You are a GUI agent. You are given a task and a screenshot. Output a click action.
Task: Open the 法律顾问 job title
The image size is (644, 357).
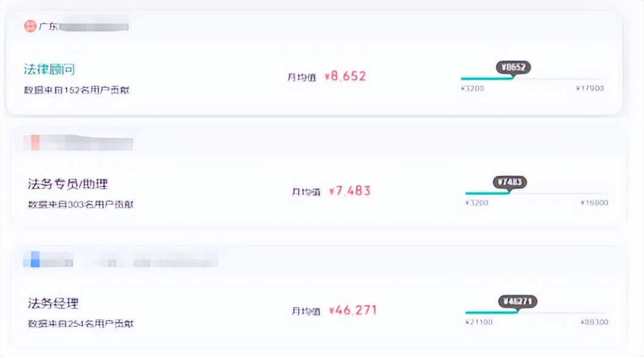(x=49, y=69)
